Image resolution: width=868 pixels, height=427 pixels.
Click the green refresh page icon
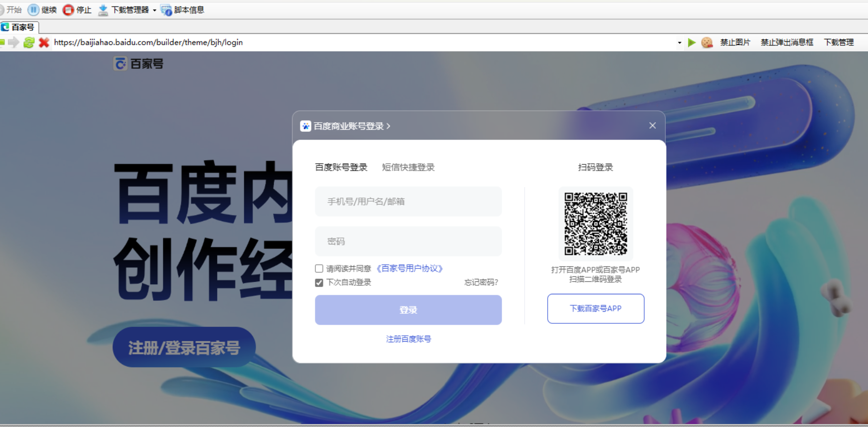coord(29,42)
